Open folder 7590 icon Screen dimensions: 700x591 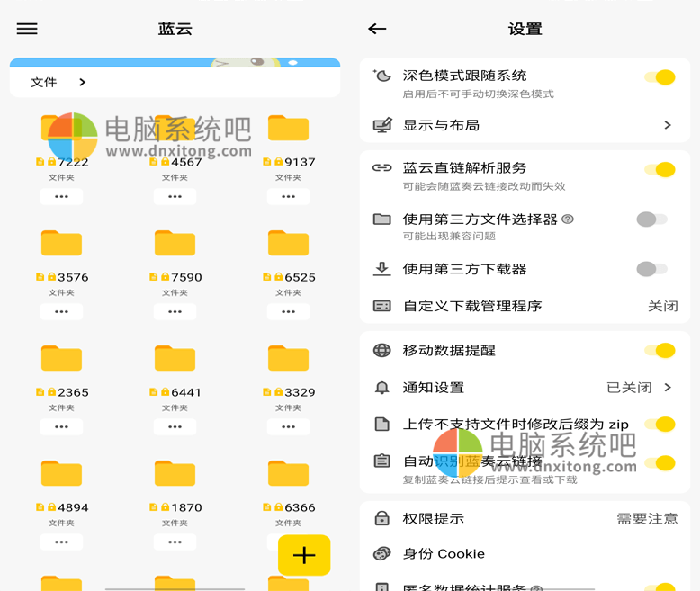pyautogui.click(x=175, y=243)
